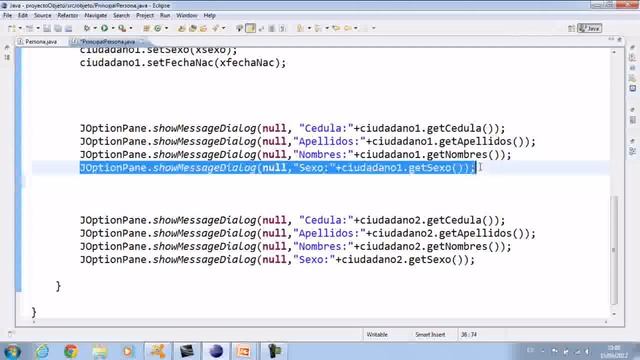Open Internet Explorer from the taskbar
Screen dimensions: 640x360
pyautogui.click(x=42, y=351)
